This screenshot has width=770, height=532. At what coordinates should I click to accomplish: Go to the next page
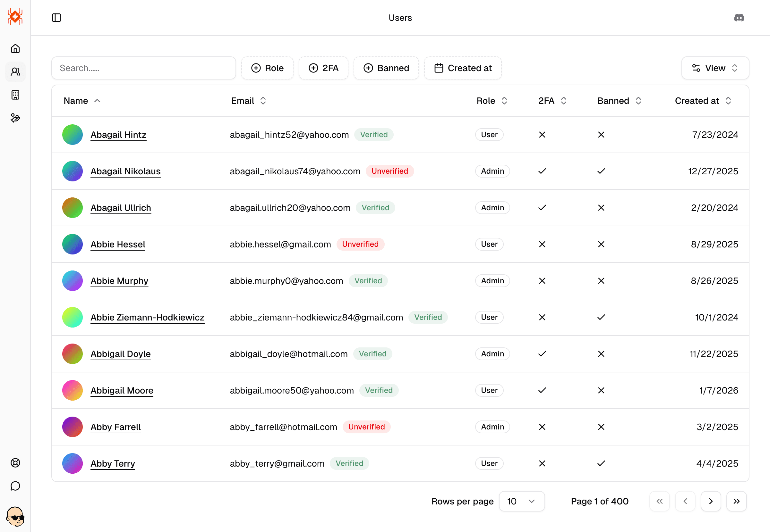(x=710, y=501)
